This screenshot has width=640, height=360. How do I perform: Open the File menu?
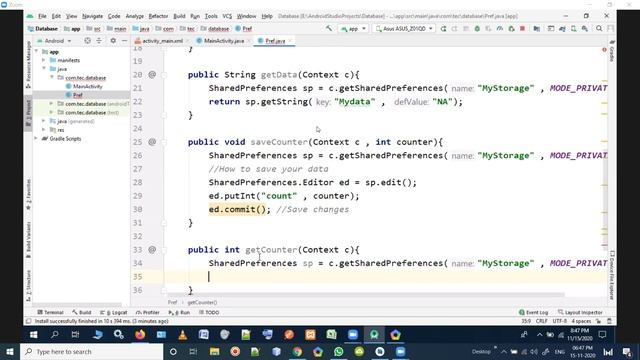pos(42,16)
